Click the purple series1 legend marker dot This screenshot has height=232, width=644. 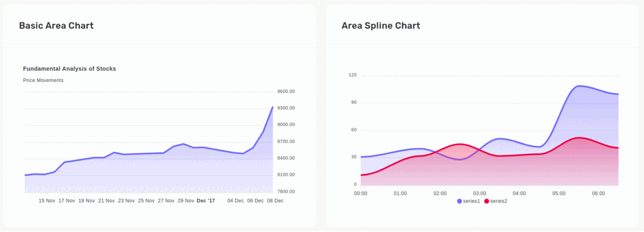point(459,201)
